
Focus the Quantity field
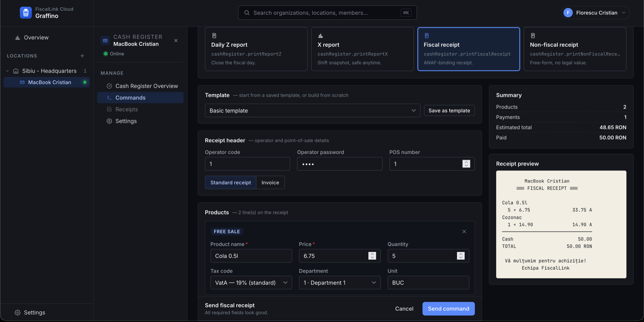pyautogui.click(x=428, y=256)
